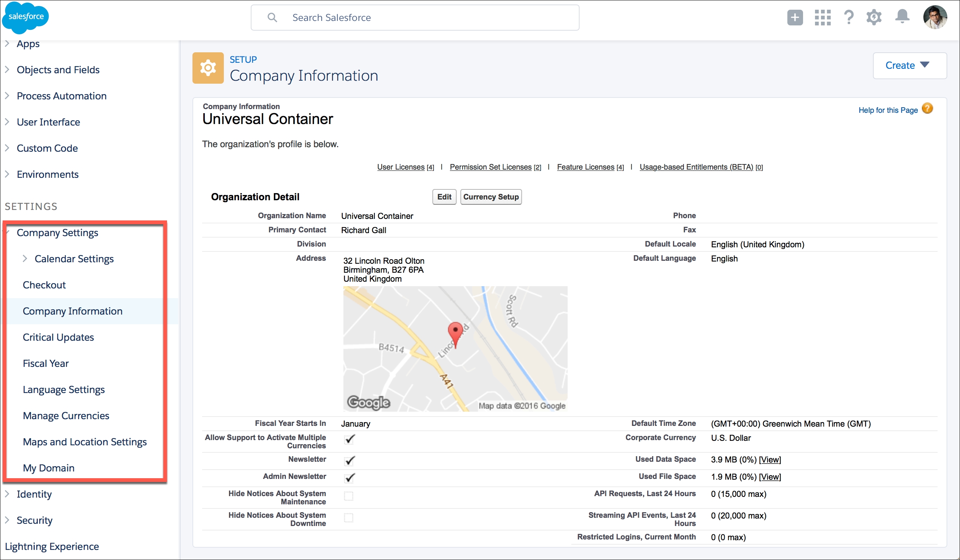Screen dimensions: 960x560
Task: Expand the Identity chevron
Action: 7,494
